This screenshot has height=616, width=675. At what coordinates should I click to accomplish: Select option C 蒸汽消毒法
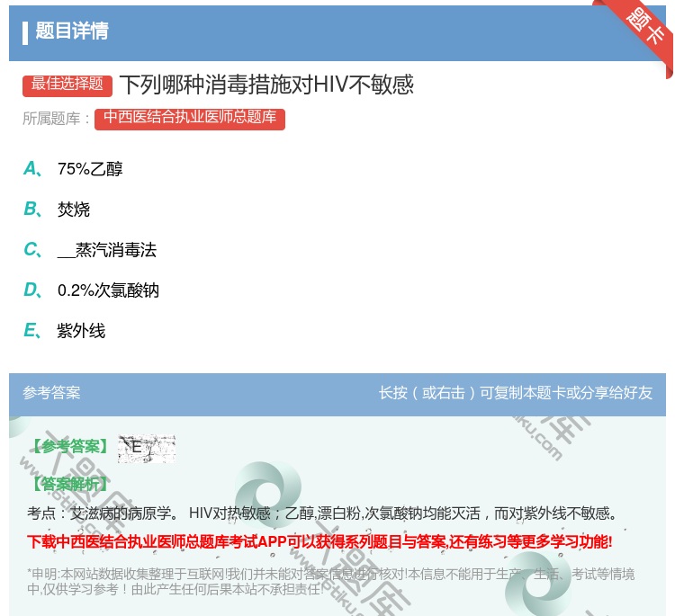[x=90, y=250]
